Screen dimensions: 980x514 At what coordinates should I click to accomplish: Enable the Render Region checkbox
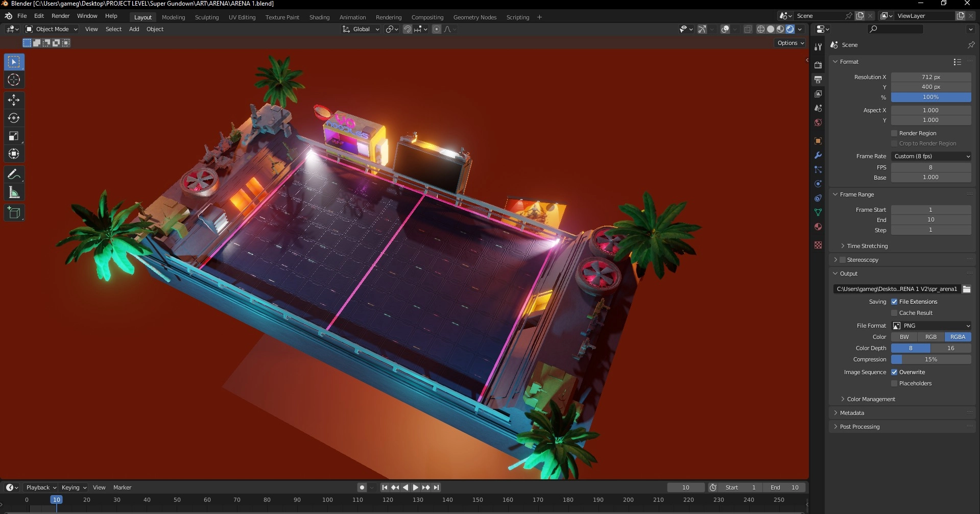click(x=894, y=133)
